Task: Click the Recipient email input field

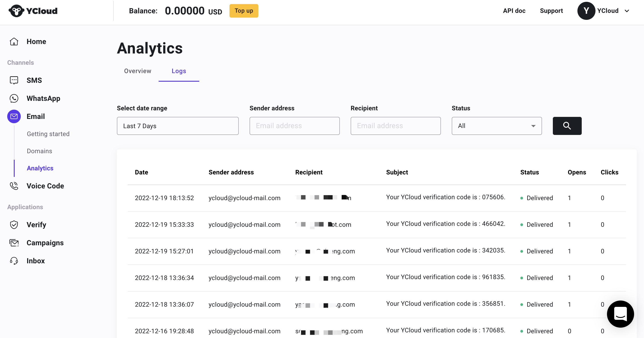Action: click(395, 126)
